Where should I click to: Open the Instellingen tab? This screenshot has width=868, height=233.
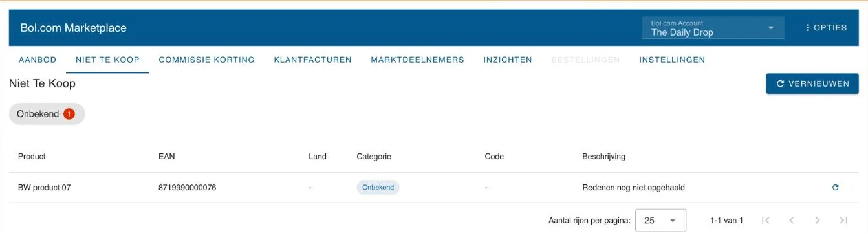tap(672, 60)
